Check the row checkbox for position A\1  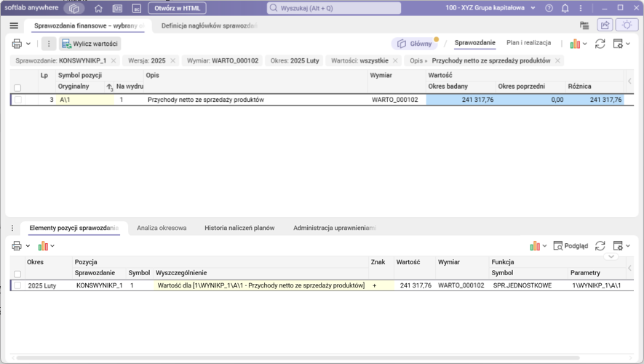coord(17,100)
